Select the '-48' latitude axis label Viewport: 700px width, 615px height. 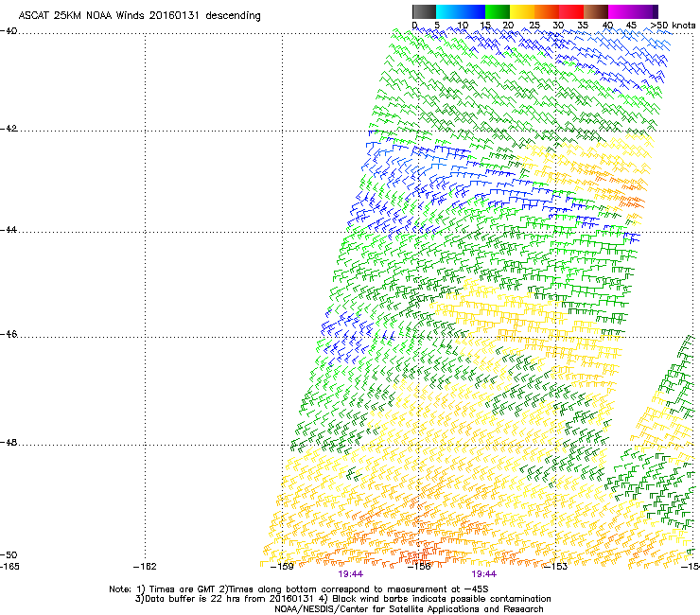point(9,442)
